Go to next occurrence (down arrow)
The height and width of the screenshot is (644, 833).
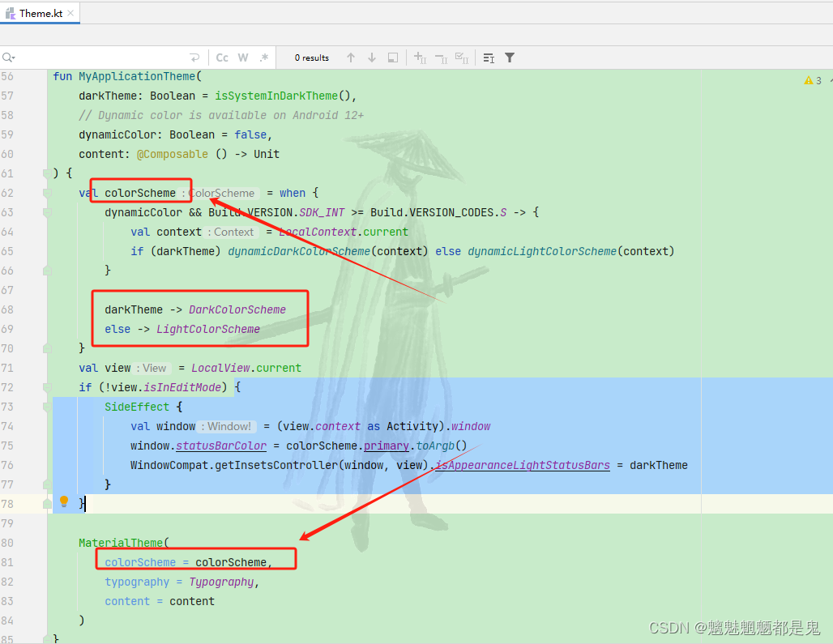pyautogui.click(x=372, y=58)
